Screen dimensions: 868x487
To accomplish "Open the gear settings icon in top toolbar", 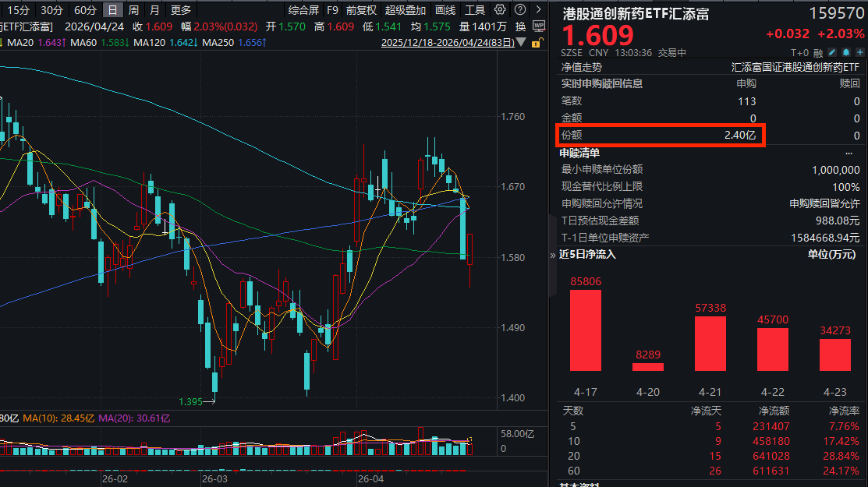I will tap(499, 10).
